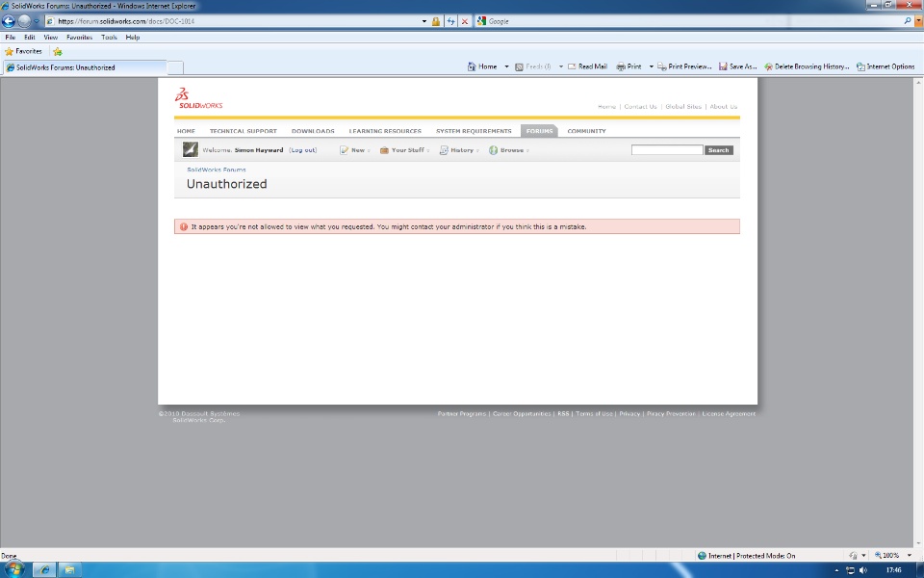Open the Browse globe menu
The image size is (924, 578).
508,150
